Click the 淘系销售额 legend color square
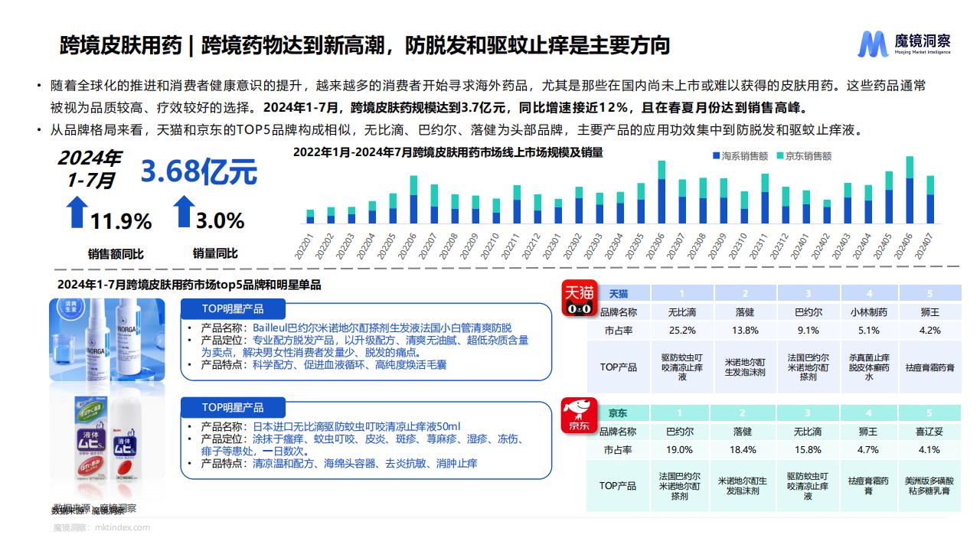The height and width of the screenshot is (551, 980). click(716, 155)
